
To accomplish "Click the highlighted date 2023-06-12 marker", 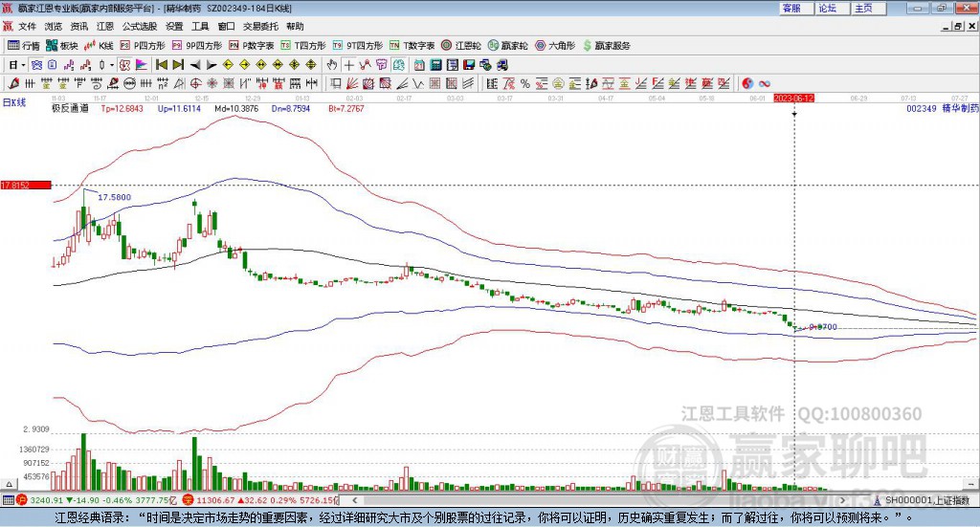I will [793, 99].
